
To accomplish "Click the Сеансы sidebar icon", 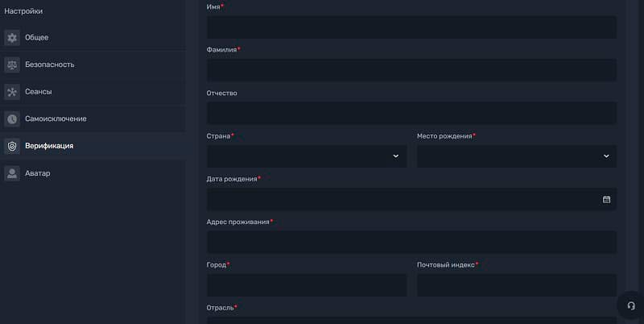I will tap(12, 92).
